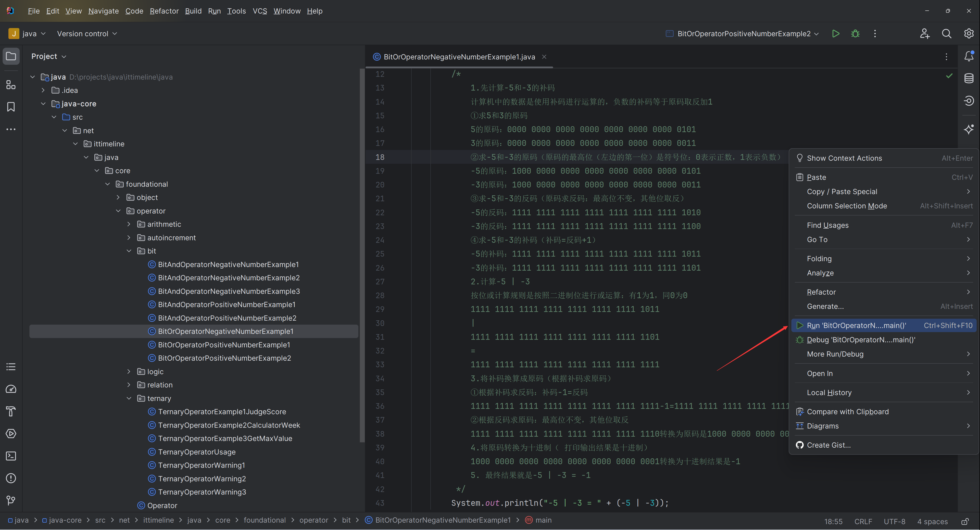The height and width of the screenshot is (530, 980).
Task: Choose Generate... in the context menu
Action: coord(884,306)
